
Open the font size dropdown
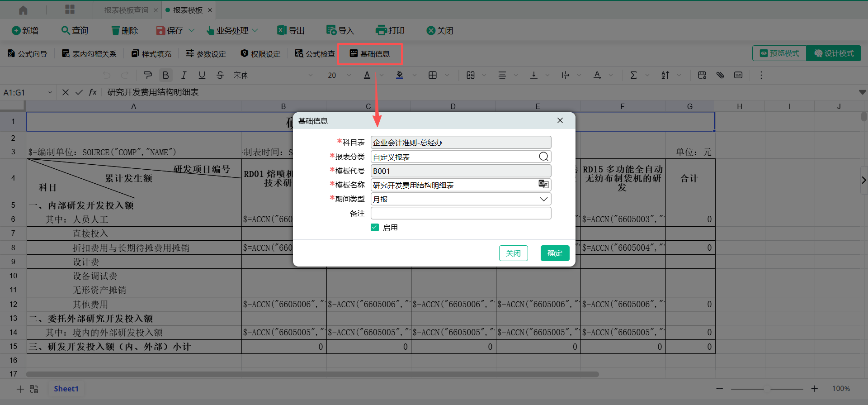tap(349, 75)
